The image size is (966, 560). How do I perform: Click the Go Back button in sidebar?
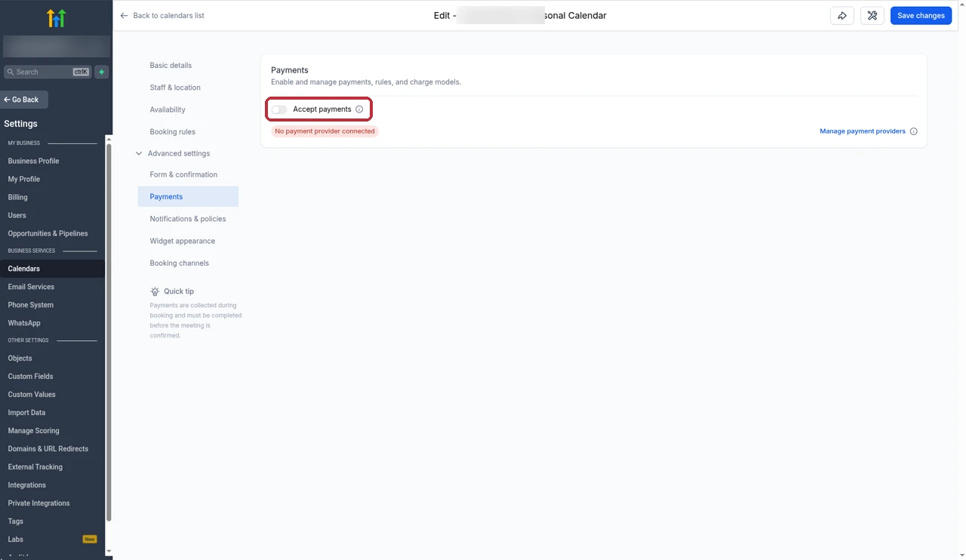coord(24,100)
